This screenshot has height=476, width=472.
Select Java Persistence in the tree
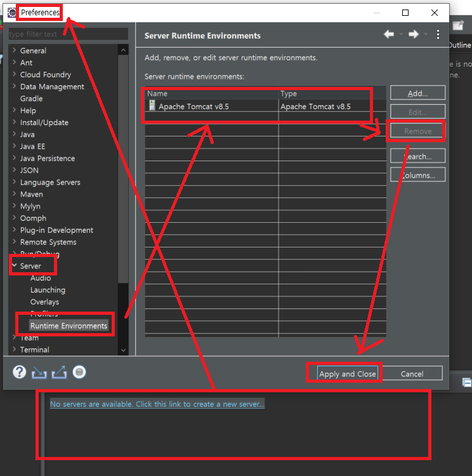pos(48,158)
